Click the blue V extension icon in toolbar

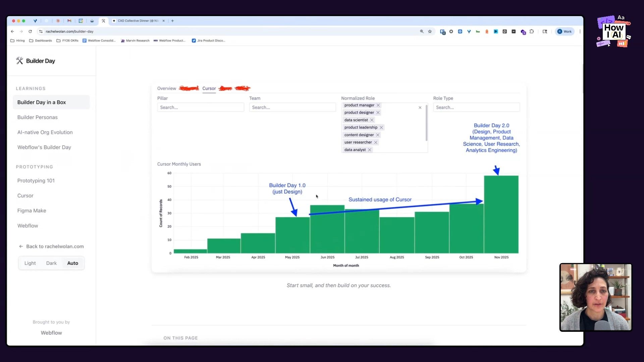click(469, 32)
